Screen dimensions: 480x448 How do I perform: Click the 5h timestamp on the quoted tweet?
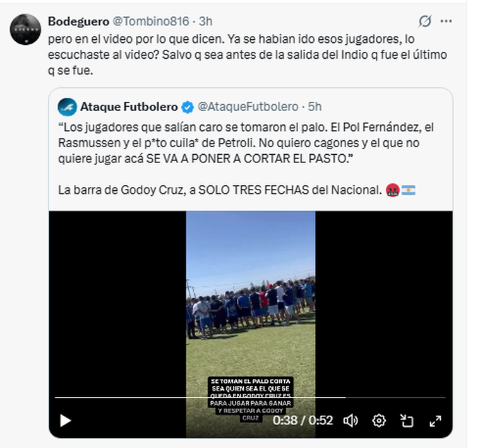click(x=315, y=107)
